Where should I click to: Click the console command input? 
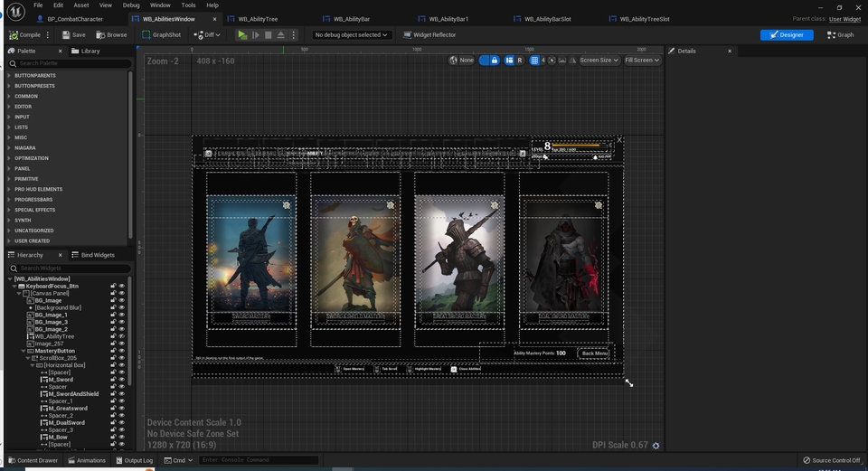pyautogui.click(x=259, y=460)
